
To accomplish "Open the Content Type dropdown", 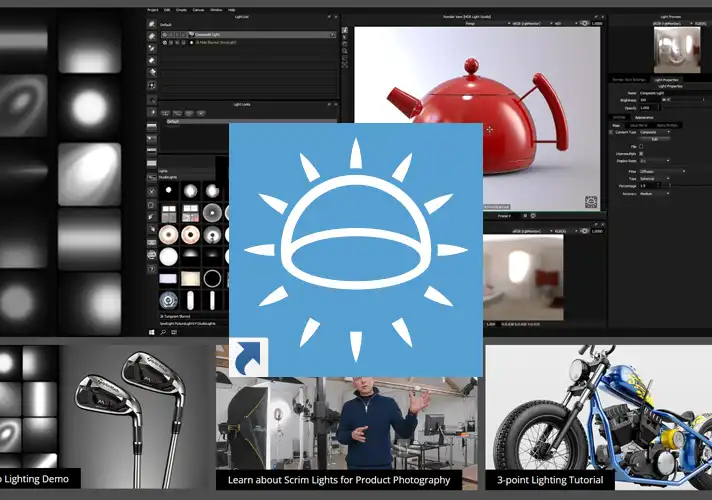I will pyautogui.click(x=655, y=132).
